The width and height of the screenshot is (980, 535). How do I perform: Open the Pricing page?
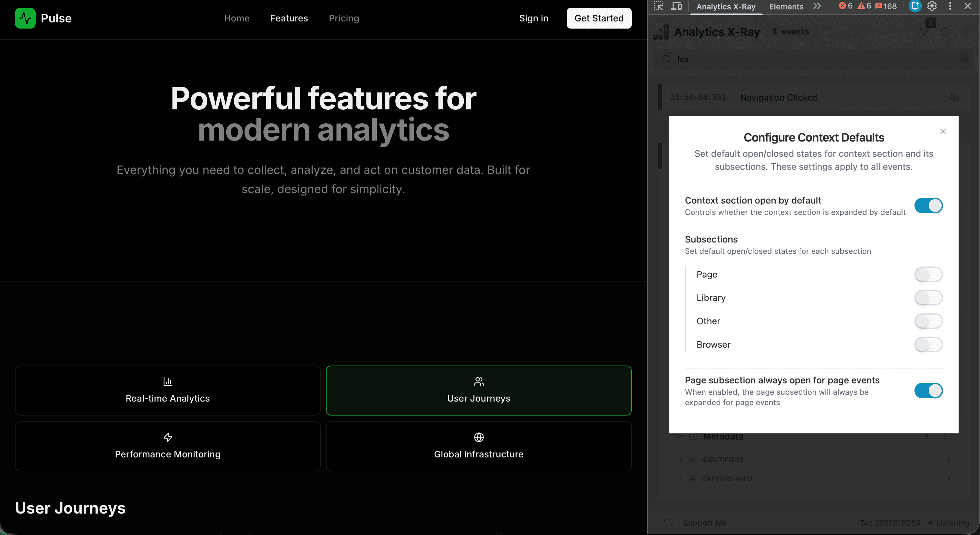click(343, 18)
